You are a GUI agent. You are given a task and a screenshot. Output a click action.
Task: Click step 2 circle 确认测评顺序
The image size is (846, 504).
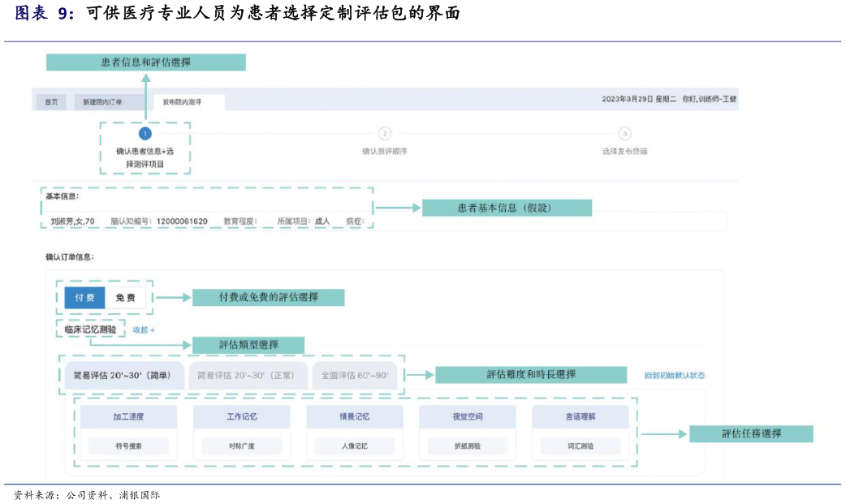tap(385, 134)
